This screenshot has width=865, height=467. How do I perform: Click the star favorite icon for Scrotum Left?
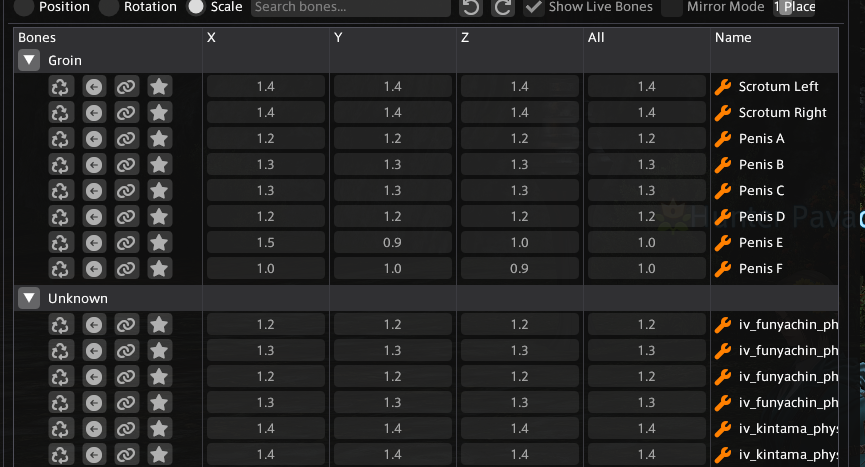[159, 87]
